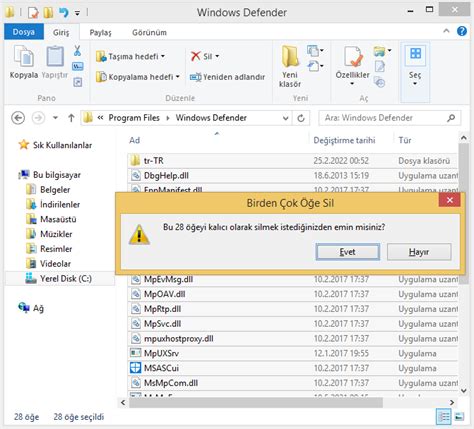Viewport: 474px width, 429px height.
Task: Switch to large icons view in status bar
Action: coord(459,417)
